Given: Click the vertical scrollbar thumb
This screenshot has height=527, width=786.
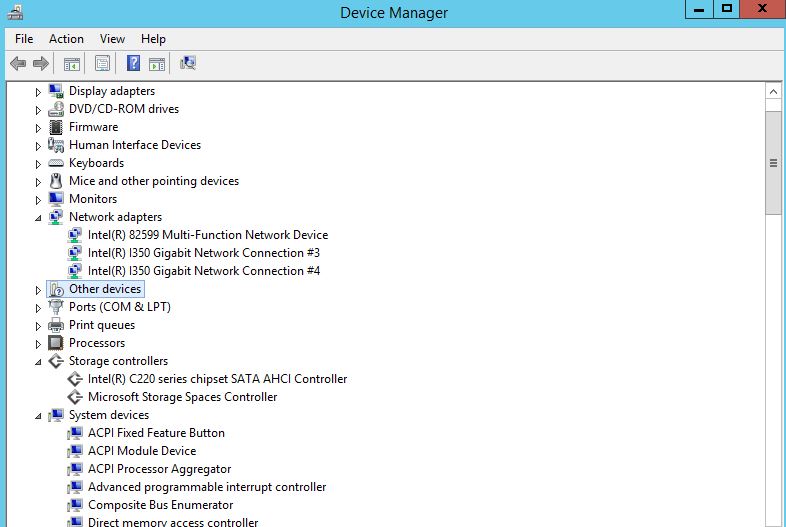Looking at the screenshot, I should tap(773, 163).
